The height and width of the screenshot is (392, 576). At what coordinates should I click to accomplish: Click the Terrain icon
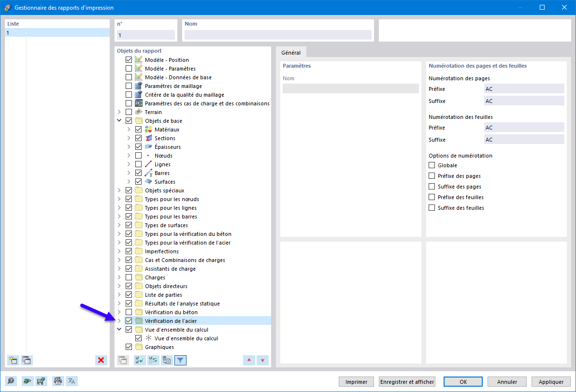139,112
